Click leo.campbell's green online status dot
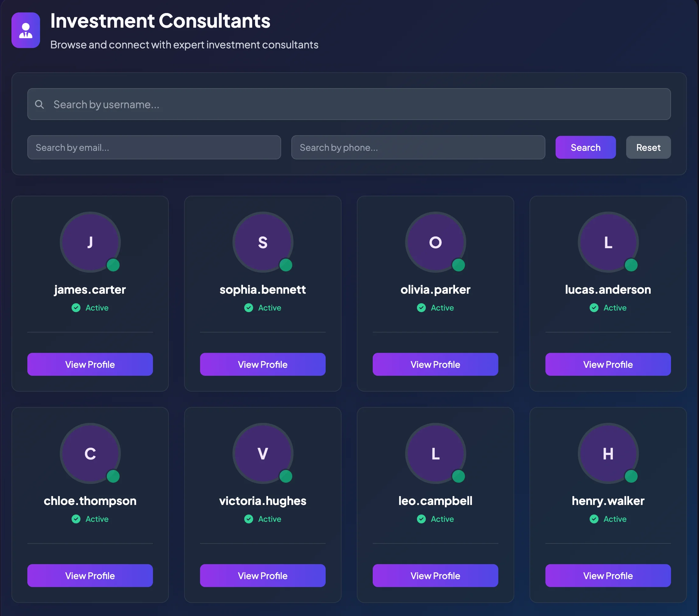This screenshot has width=699, height=616. coord(458,476)
